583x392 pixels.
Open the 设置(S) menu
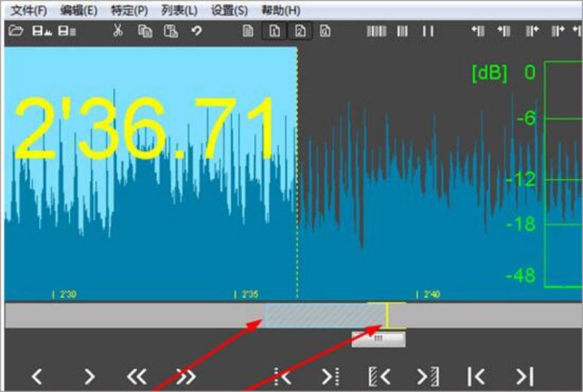pyautogui.click(x=229, y=10)
